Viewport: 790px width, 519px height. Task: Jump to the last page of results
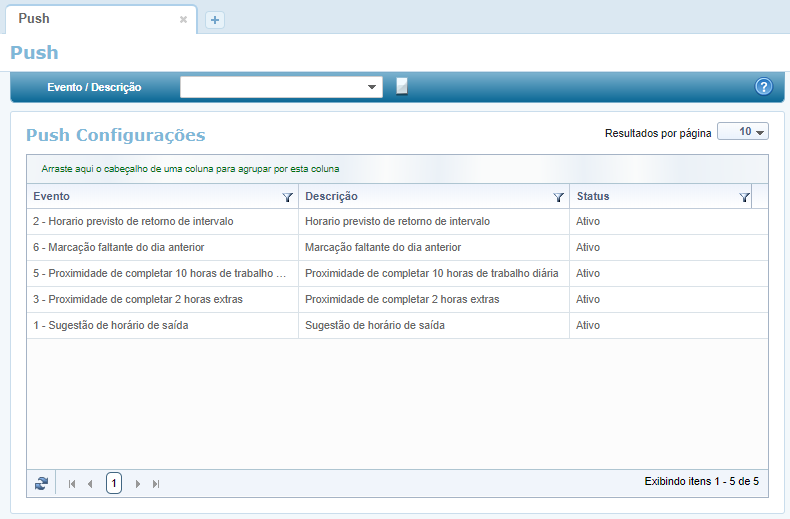pyautogui.click(x=156, y=484)
